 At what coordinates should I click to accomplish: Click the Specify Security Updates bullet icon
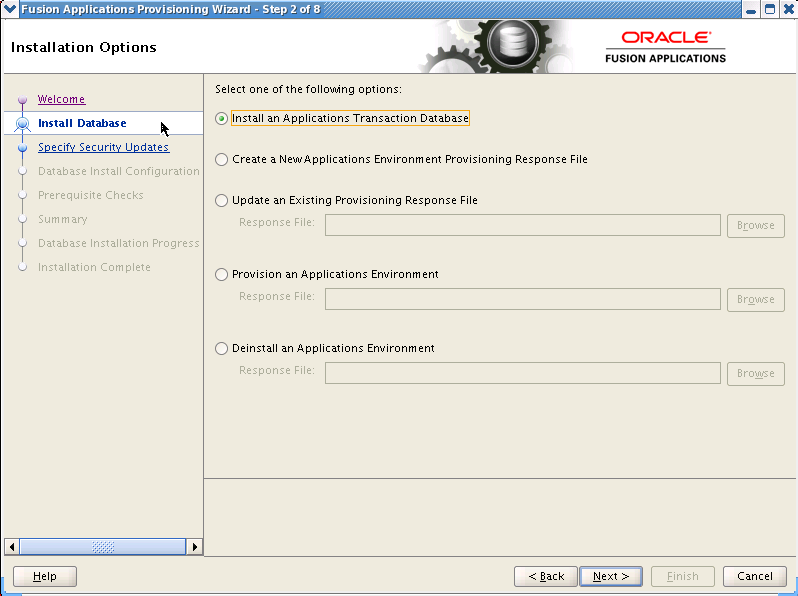22,148
